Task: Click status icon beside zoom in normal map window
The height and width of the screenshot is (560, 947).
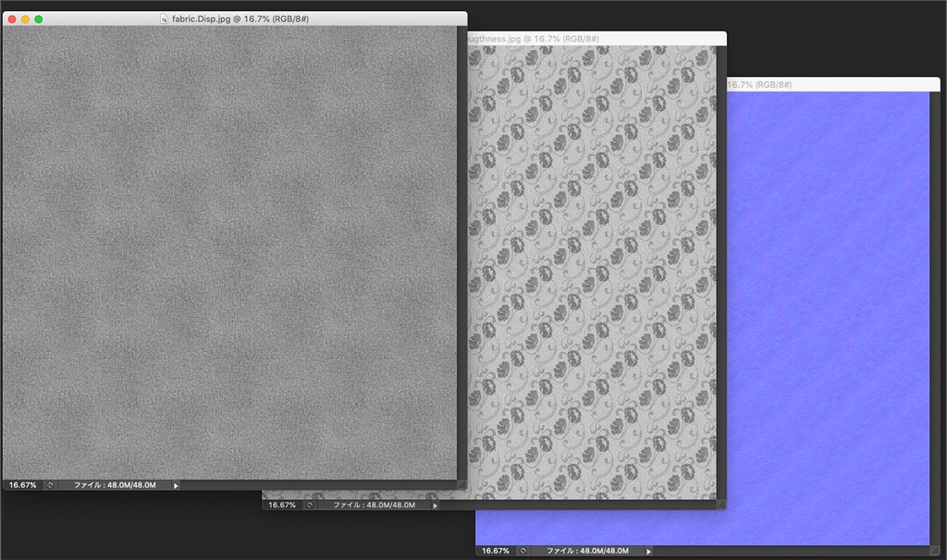Action: pos(523,551)
